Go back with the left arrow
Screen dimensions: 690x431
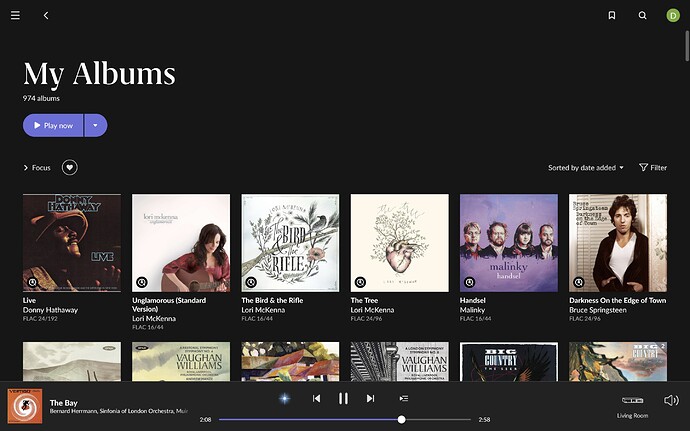click(x=46, y=15)
